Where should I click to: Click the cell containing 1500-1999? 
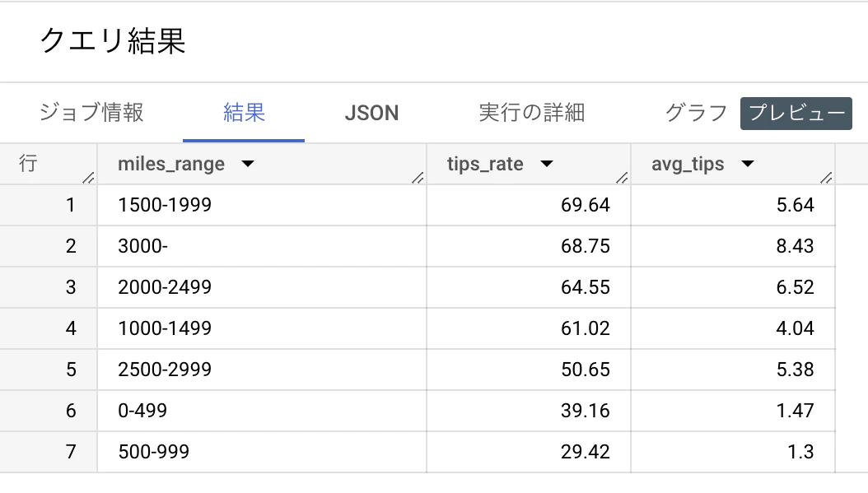(164, 205)
